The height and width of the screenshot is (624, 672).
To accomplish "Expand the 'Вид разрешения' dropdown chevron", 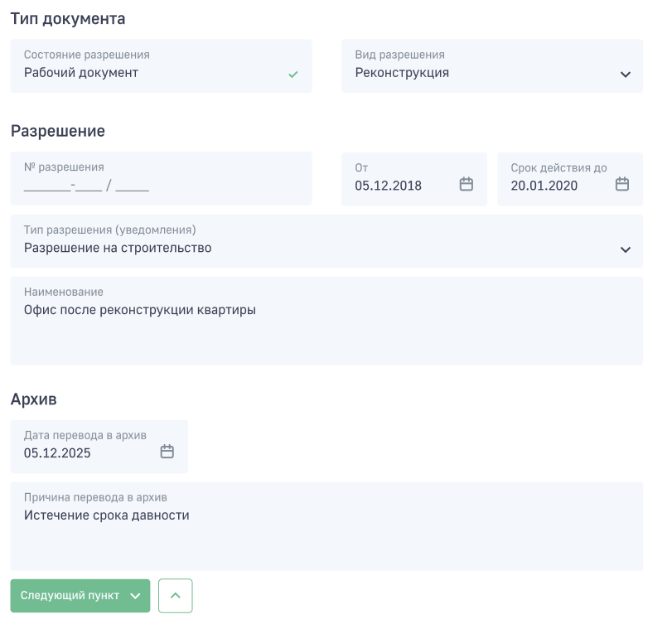I will (x=626, y=75).
